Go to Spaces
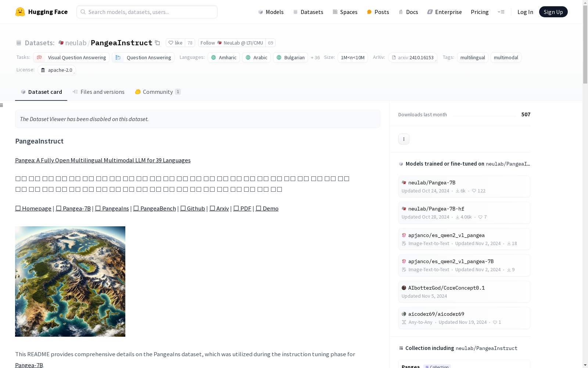This screenshot has height=368, width=588. [345, 12]
